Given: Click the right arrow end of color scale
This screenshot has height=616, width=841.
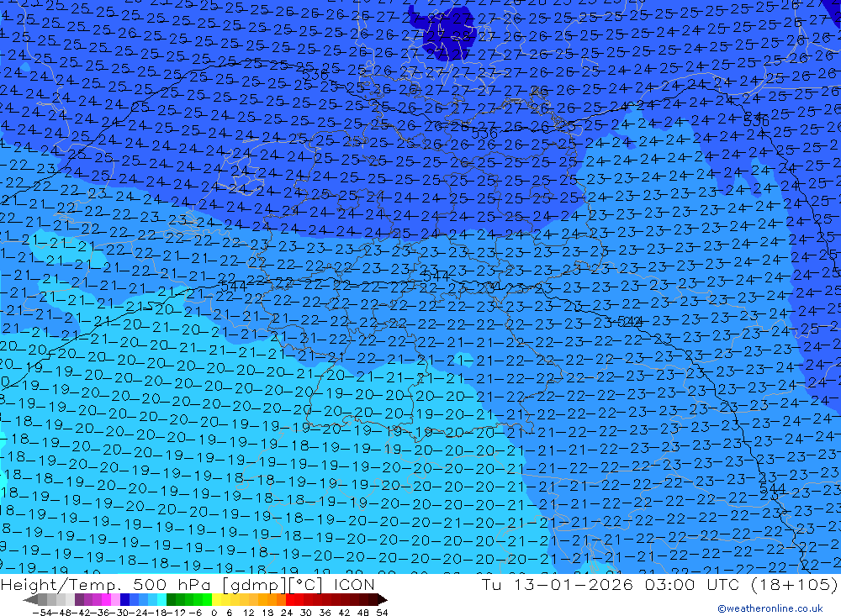Looking at the screenshot, I should (383, 600).
